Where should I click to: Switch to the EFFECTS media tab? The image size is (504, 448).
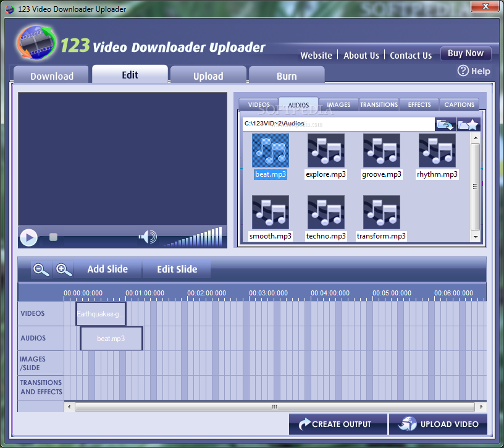coord(419,104)
